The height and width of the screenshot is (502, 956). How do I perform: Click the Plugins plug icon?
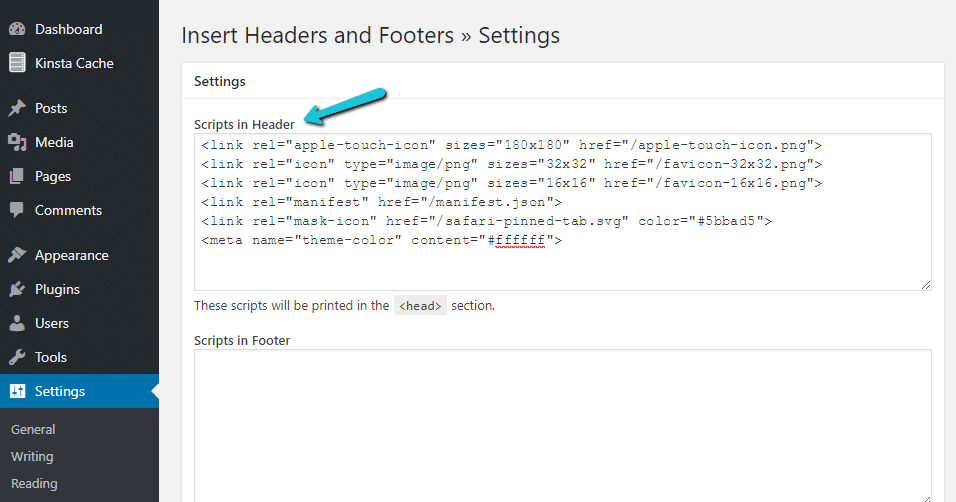17,289
